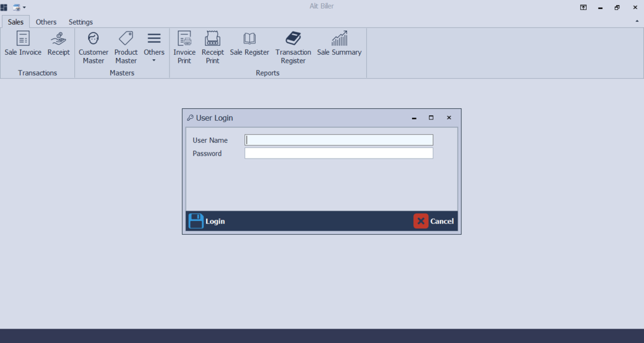The width and height of the screenshot is (644, 343).
Task: Expand the Others masters dropdown
Action: click(x=154, y=48)
